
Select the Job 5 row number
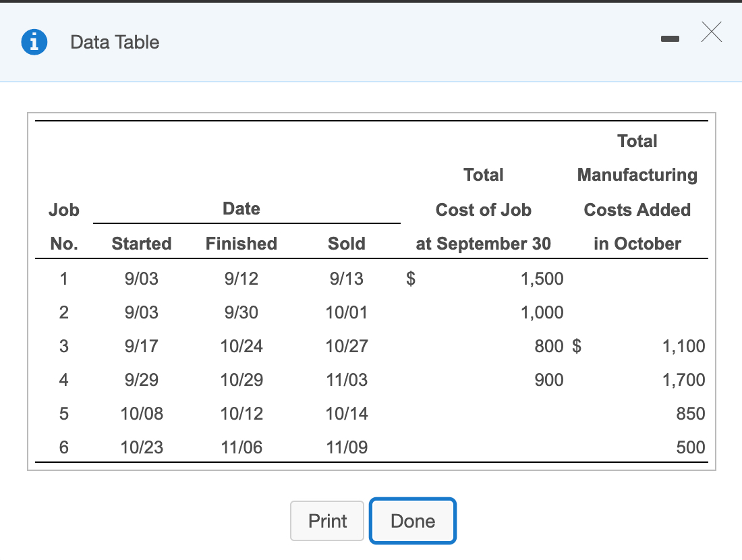63,414
